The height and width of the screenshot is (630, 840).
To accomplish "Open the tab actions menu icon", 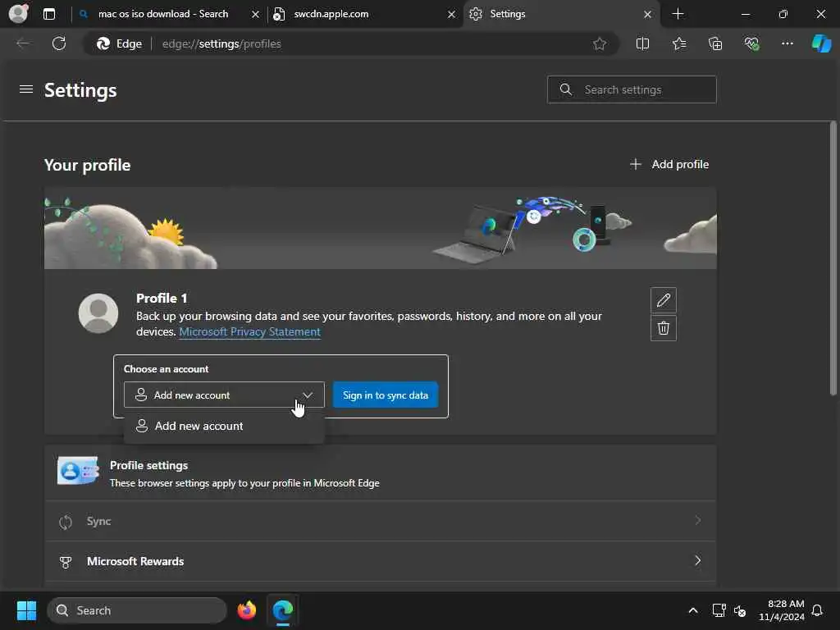I will click(x=49, y=14).
